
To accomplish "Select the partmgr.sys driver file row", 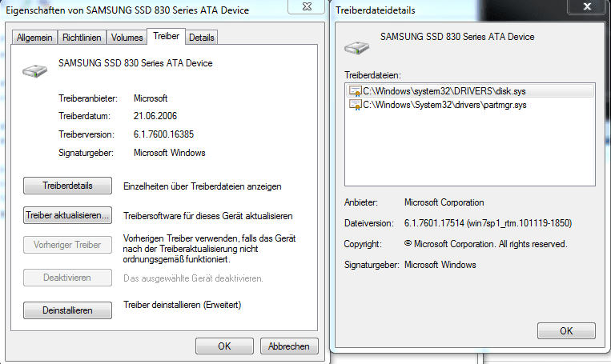I will [470, 105].
